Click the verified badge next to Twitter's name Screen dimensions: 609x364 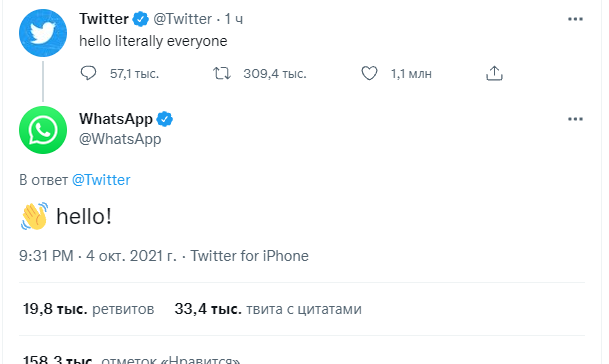(x=141, y=19)
